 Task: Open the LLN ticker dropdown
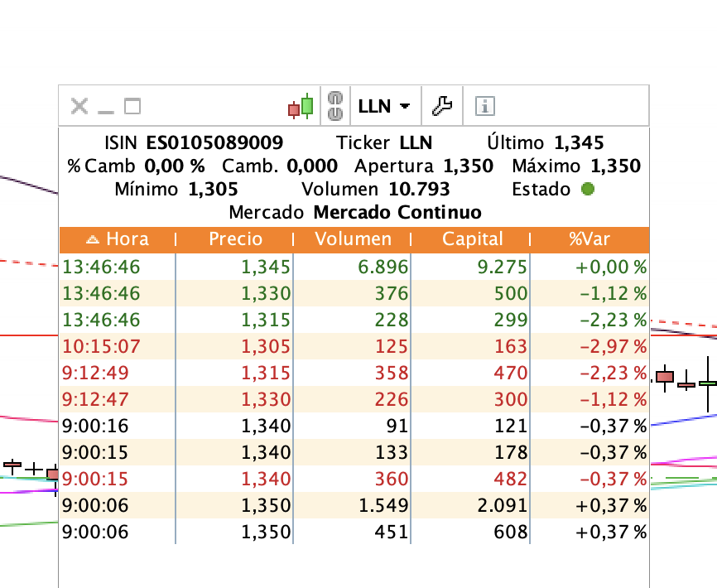point(384,106)
